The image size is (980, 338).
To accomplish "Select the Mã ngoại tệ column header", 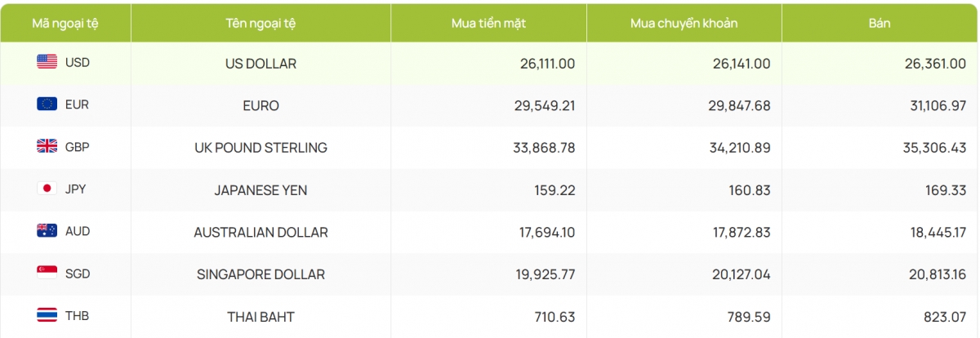I will click(64, 23).
